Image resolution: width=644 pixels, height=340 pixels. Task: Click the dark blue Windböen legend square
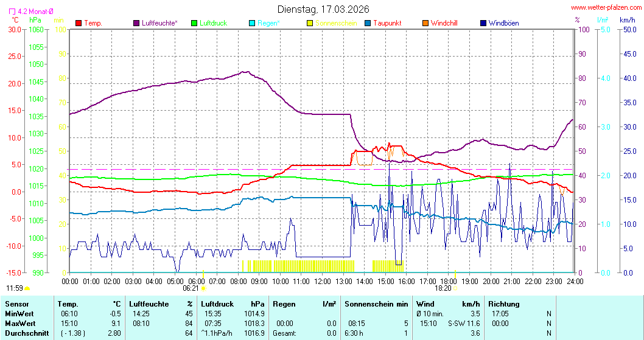[x=483, y=23]
